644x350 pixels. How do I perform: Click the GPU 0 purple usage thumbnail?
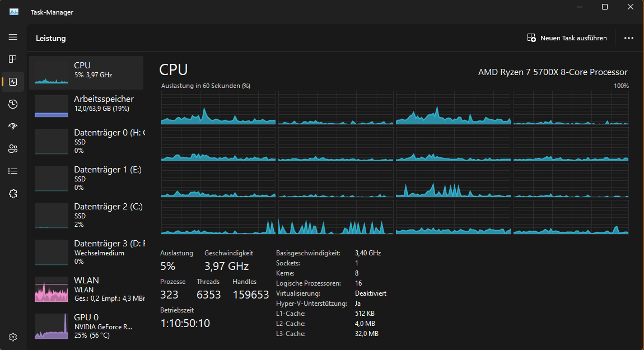pyautogui.click(x=52, y=326)
